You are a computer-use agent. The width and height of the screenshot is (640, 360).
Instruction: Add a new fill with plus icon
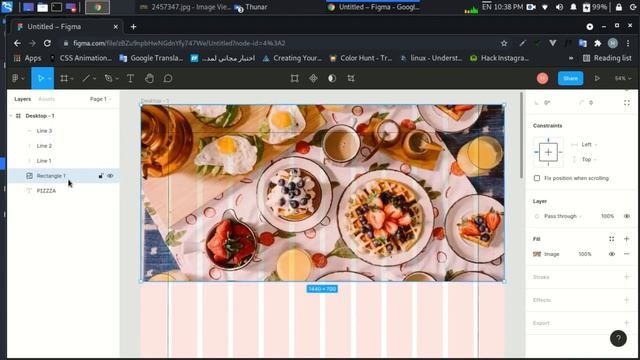pos(627,239)
